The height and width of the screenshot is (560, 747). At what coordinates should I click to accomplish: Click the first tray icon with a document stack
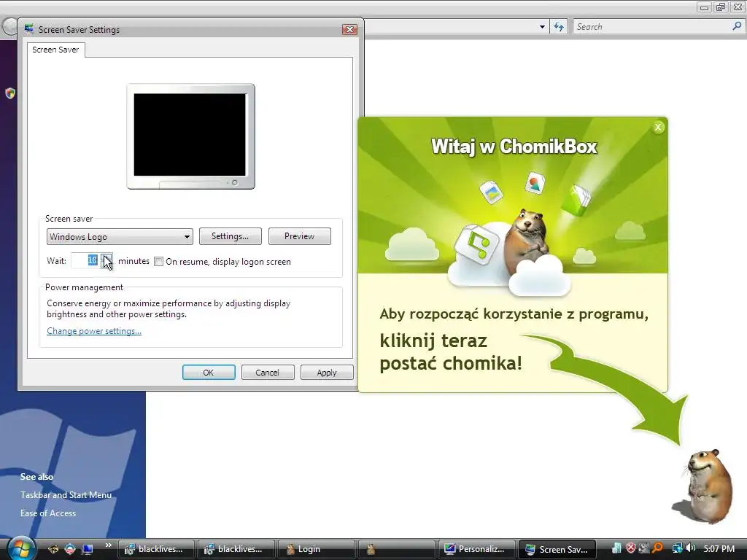pyautogui.click(x=616, y=548)
